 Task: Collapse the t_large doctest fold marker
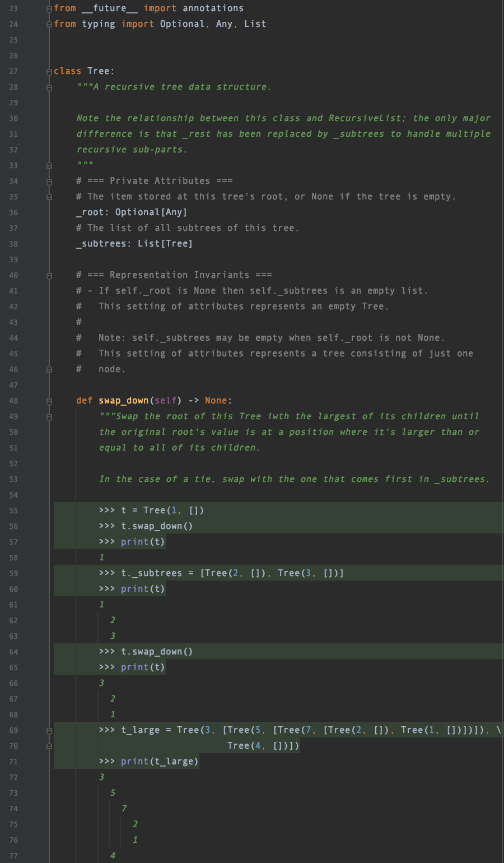[49, 730]
